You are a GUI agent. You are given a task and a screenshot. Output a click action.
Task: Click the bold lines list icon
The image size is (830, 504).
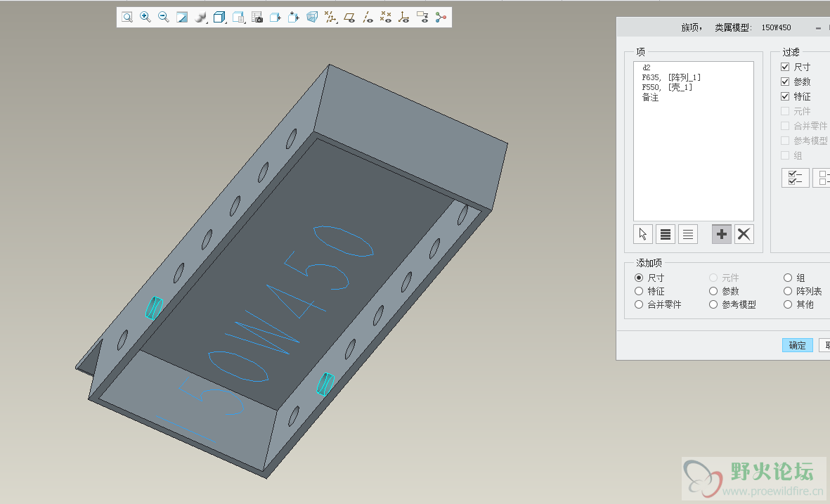click(x=666, y=234)
